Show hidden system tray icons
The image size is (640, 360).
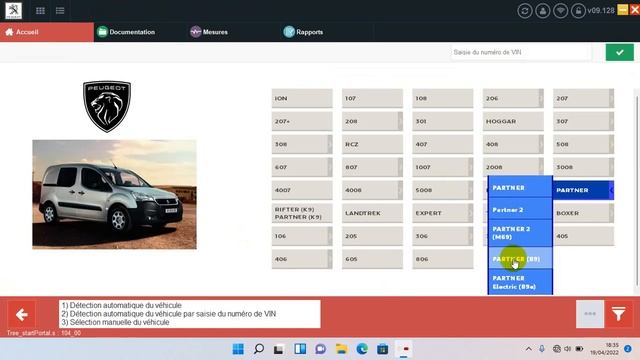coord(529,349)
